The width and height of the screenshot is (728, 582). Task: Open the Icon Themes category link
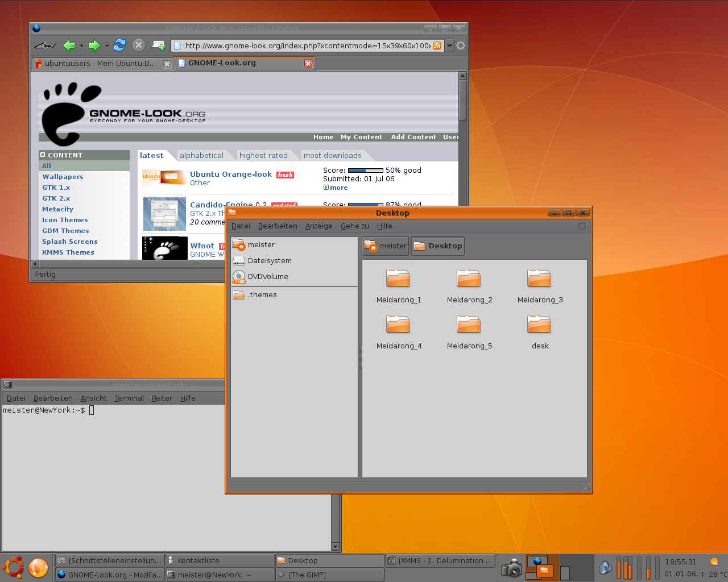tap(65, 220)
